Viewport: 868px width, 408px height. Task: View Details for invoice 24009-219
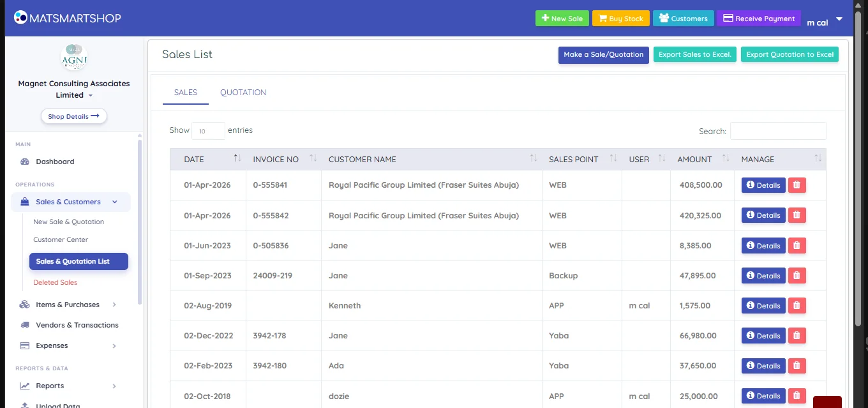point(763,275)
